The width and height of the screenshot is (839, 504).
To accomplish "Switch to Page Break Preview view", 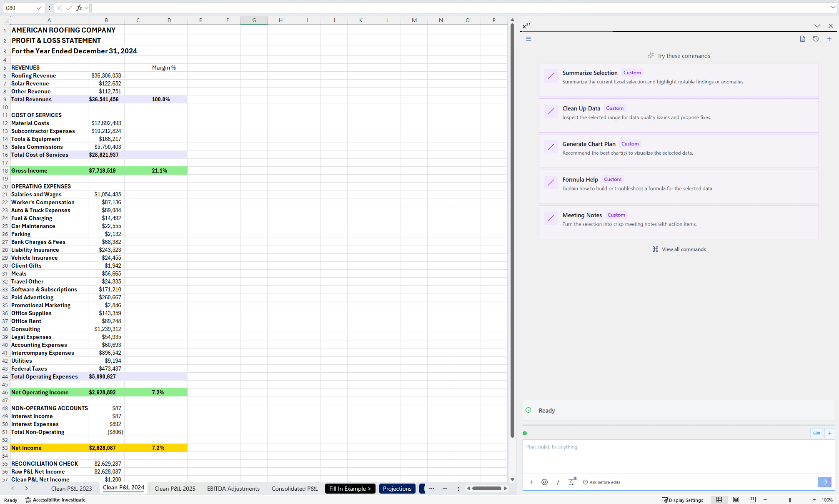I will (752, 500).
